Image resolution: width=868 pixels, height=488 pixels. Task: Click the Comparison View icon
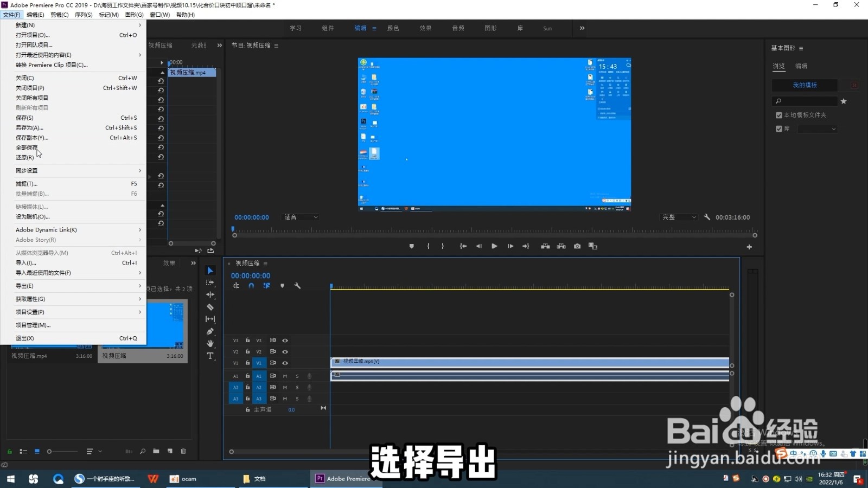pyautogui.click(x=593, y=246)
